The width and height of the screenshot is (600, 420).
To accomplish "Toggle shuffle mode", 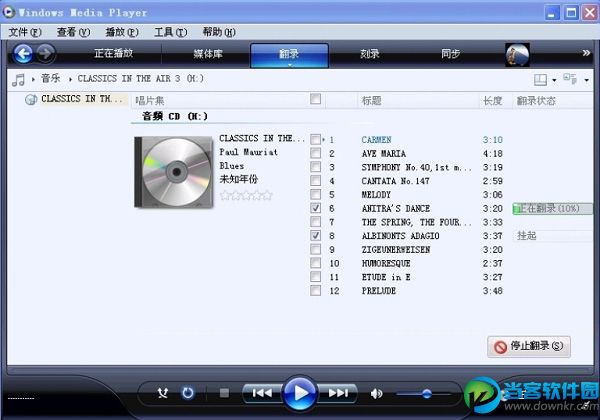I will (x=163, y=393).
